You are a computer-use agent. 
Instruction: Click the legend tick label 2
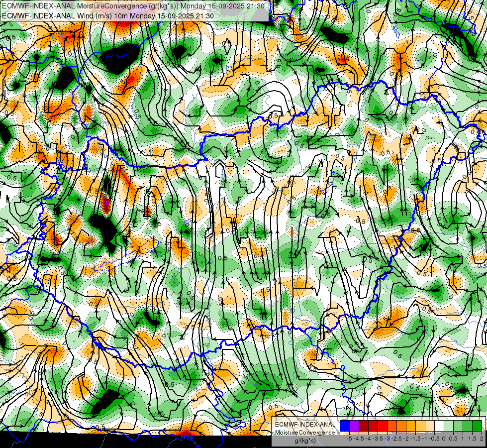tap(482, 439)
